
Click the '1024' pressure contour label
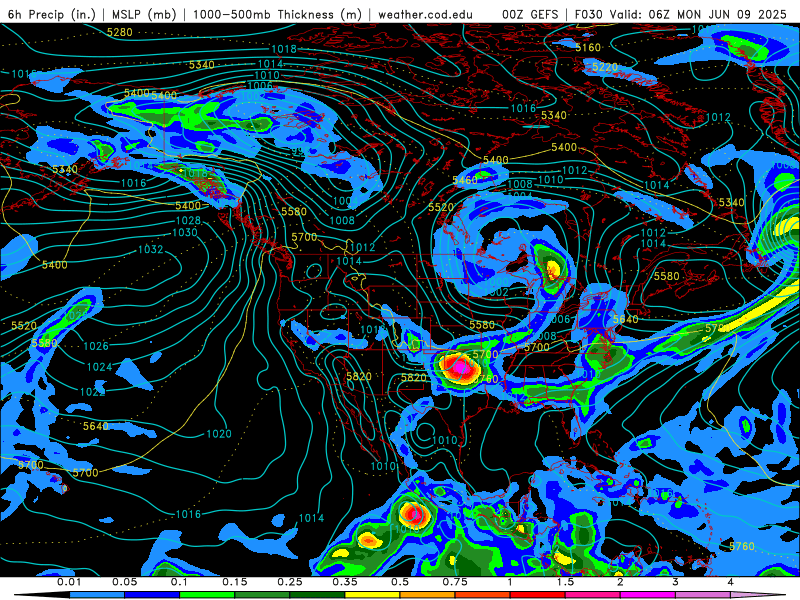[99, 367]
